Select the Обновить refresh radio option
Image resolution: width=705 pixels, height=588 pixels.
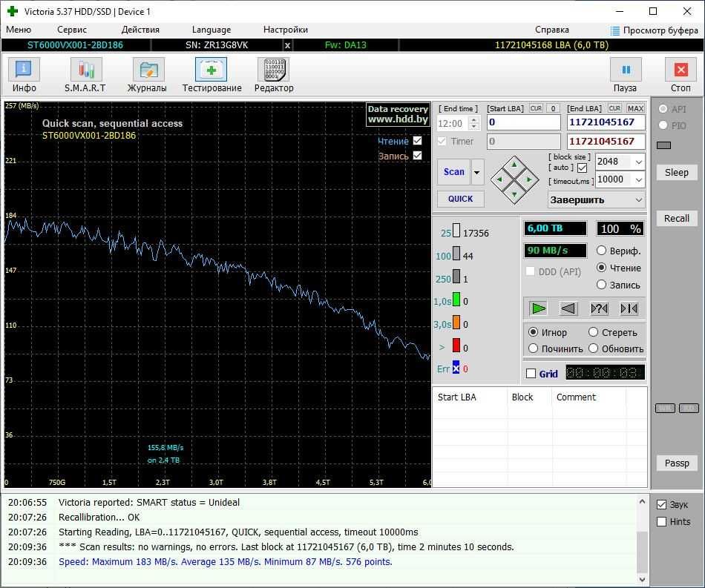[593, 348]
